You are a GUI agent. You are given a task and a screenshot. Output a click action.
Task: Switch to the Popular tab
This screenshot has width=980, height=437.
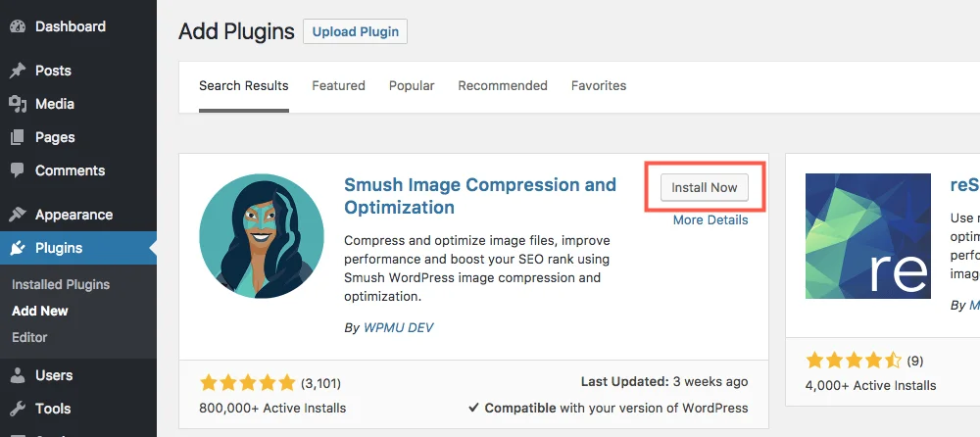[412, 85]
